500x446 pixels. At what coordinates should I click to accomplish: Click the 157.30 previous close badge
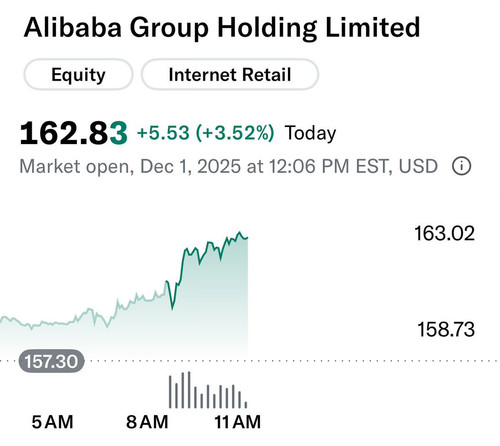[x=51, y=361]
